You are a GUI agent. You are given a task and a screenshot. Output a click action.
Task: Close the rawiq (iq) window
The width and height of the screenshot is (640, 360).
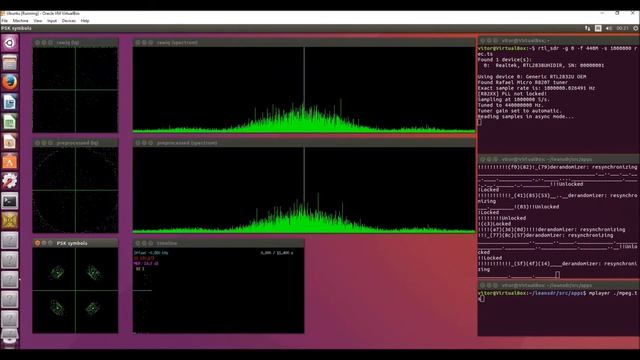tap(38, 42)
